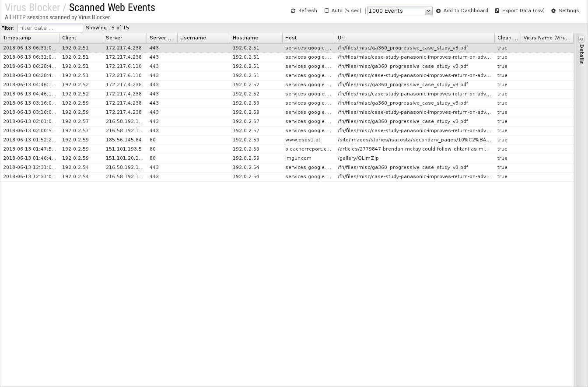Sort by Client column header

click(x=81, y=38)
